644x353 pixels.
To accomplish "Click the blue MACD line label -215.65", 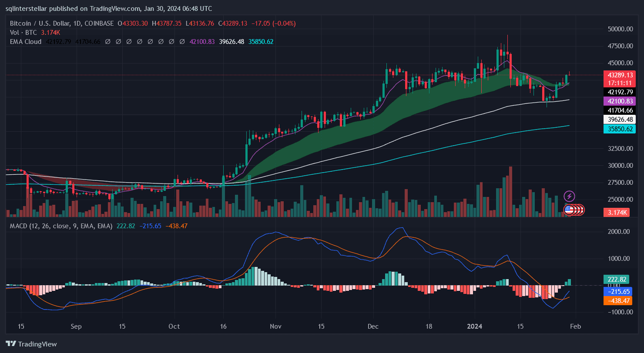I will pos(617,292).
